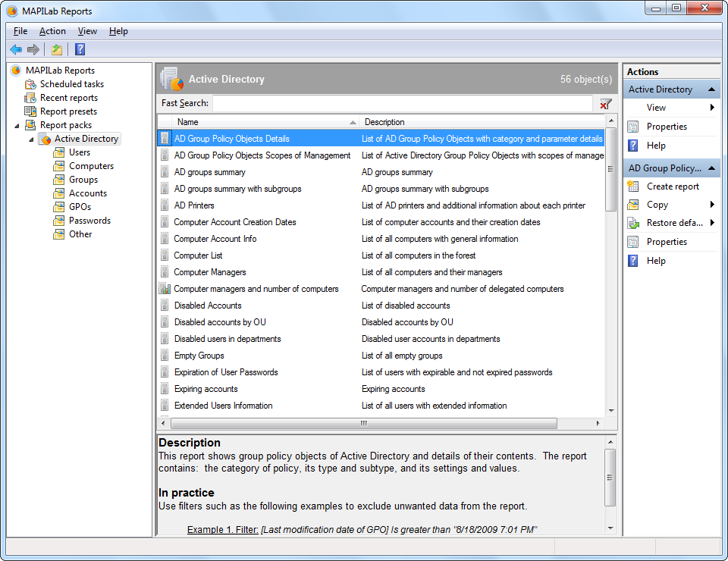Open the File menu

click(20, 31)
